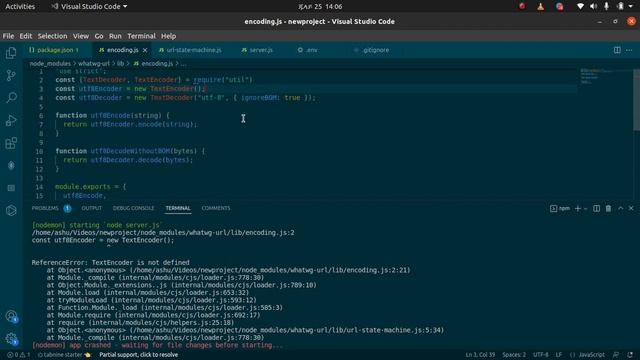Open the Accounts icon in activity bar
This screenshot has width=640, height=360.
11,316
